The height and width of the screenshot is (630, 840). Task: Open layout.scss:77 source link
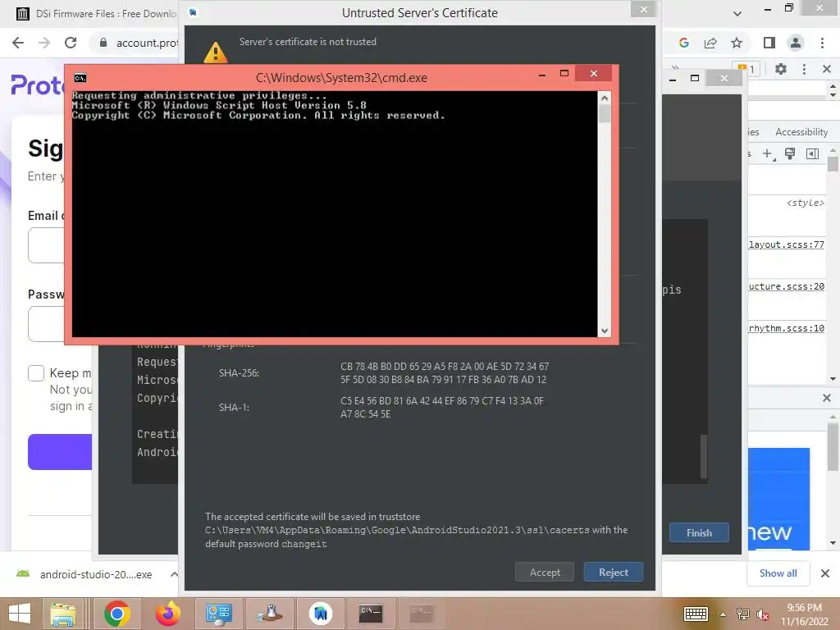(x=787, y=244)
